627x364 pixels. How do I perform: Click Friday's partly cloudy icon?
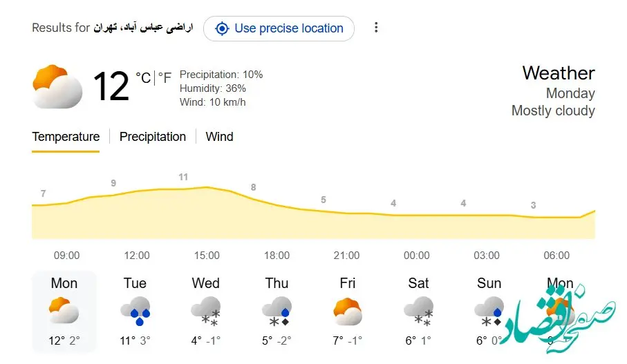point(347,312)
